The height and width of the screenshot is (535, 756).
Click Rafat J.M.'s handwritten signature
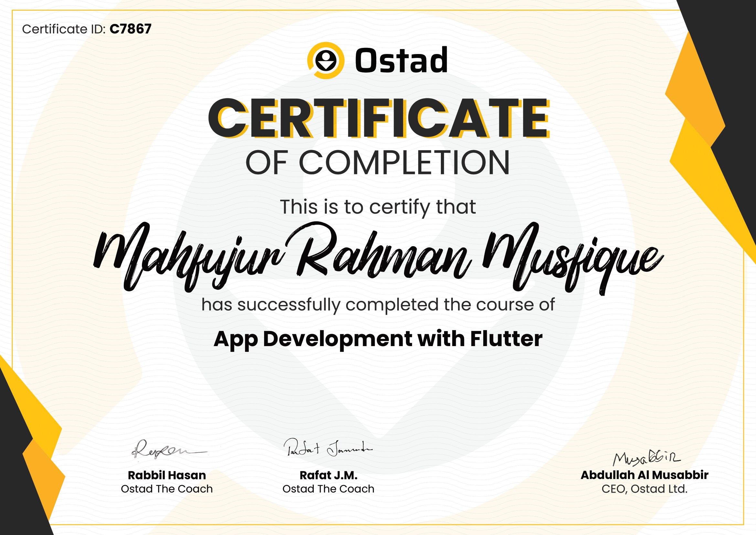[x=328, y=448]
